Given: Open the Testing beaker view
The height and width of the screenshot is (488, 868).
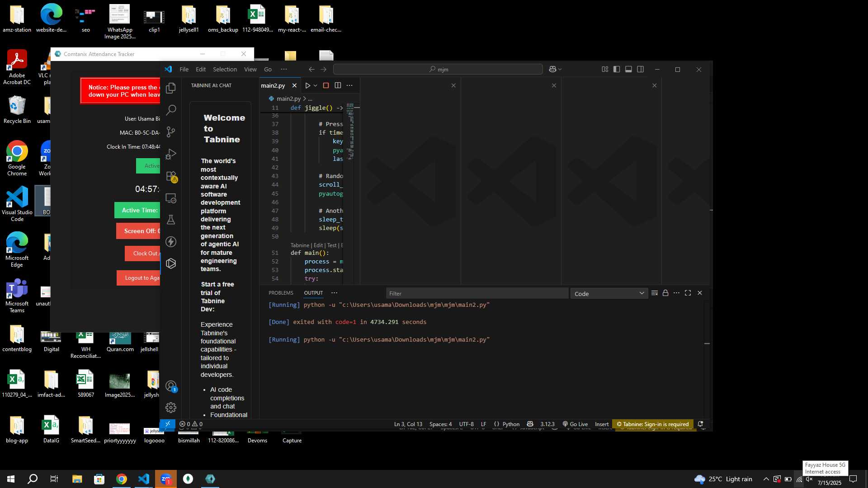Looking at the screenshot, I should 171,220.
